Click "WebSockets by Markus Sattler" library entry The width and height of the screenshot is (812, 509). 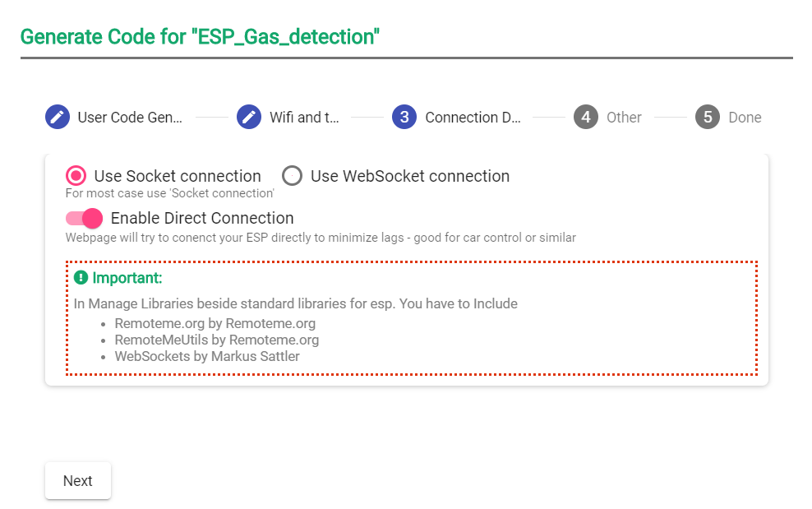(x=206, y=356)
